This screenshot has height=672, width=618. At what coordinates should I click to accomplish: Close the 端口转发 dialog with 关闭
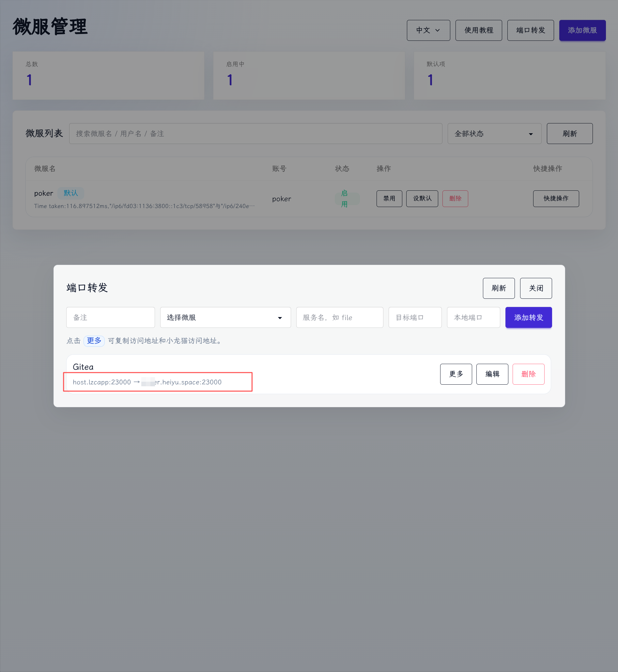pos(536,288)
